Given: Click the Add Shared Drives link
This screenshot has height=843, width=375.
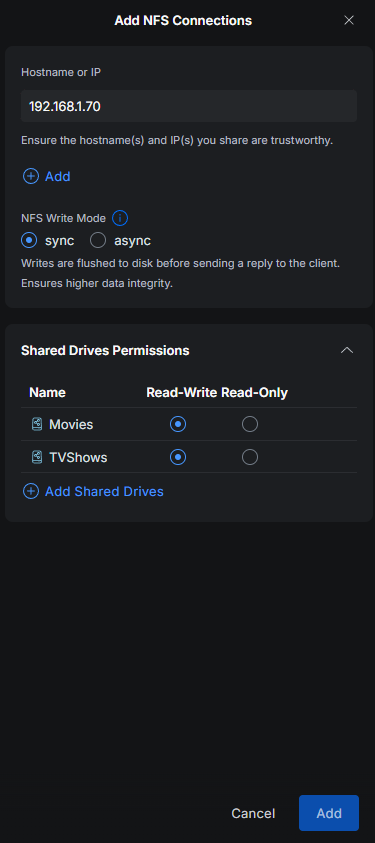Looking at the screenshot, I should pyautogui.click(x=104, y=491).
